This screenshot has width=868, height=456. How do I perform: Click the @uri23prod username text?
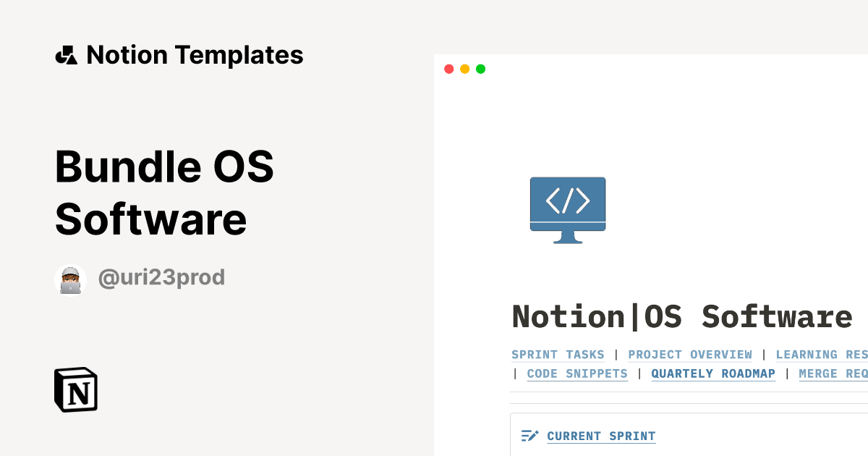click(x=161, y=277)
